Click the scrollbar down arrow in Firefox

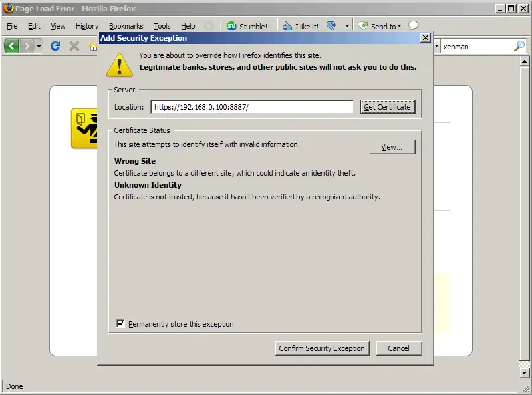click(524, 373)
